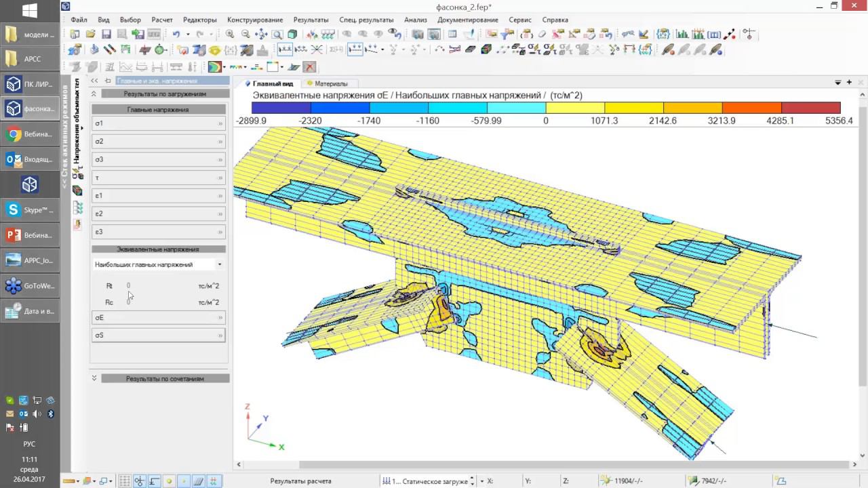Switch to the Материалы tab
This screenshot has height=488, width=868.
point(327,83)
